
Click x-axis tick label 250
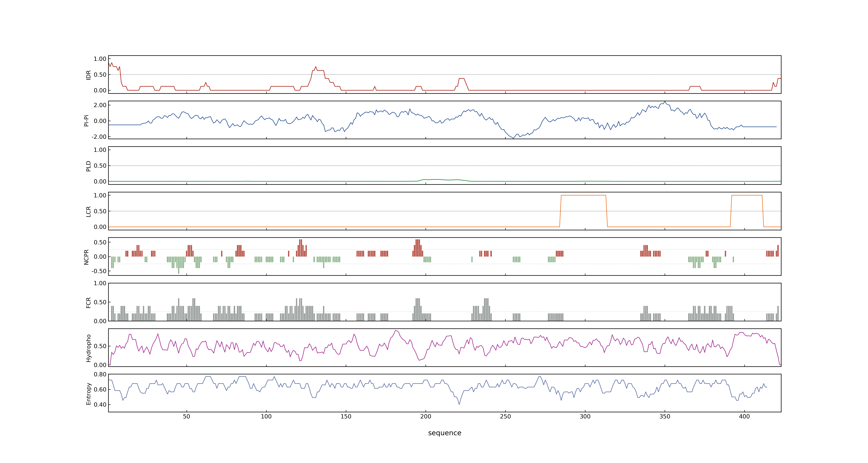click(505, 416)
